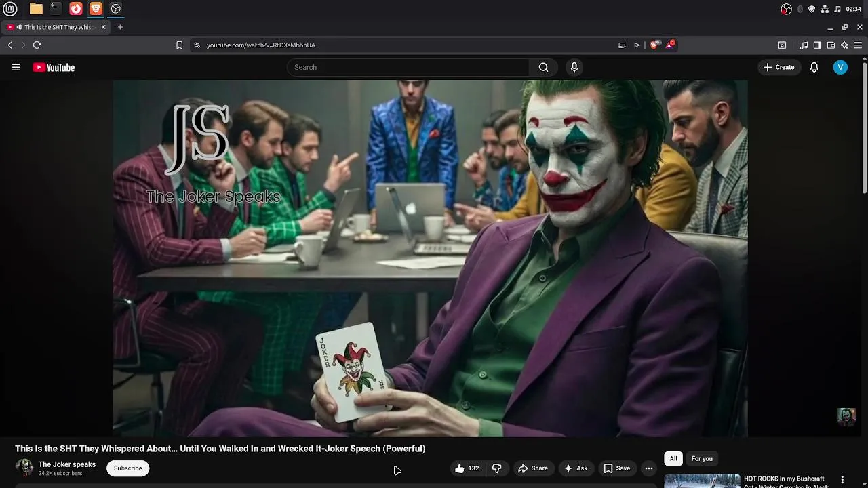Dislike this video

tap(497, 468)
